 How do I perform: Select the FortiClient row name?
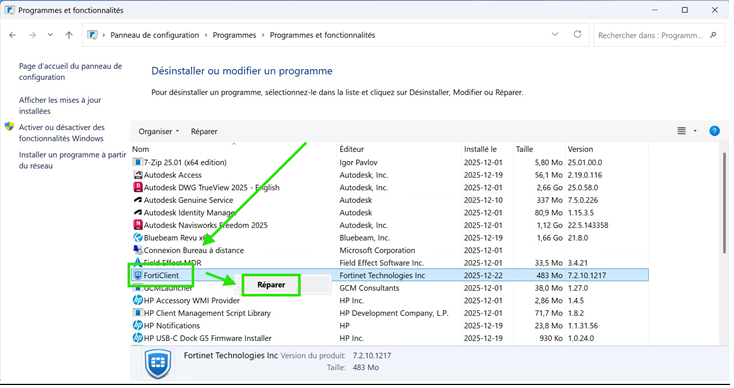[161, 275]
